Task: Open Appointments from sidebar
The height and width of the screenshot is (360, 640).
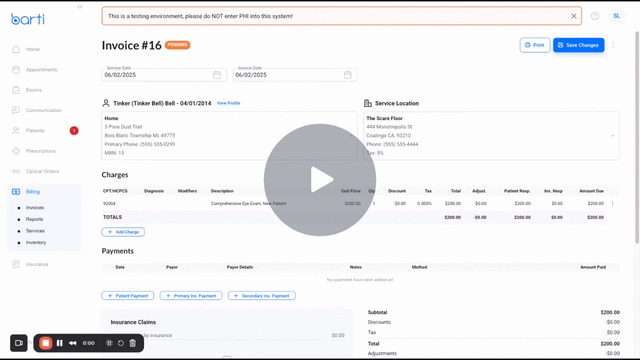Action: (41, 70)
